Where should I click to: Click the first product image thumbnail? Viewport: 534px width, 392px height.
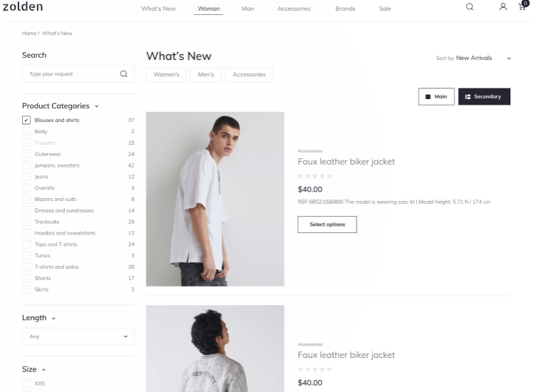pyautogui.click(x=215, y=200)
